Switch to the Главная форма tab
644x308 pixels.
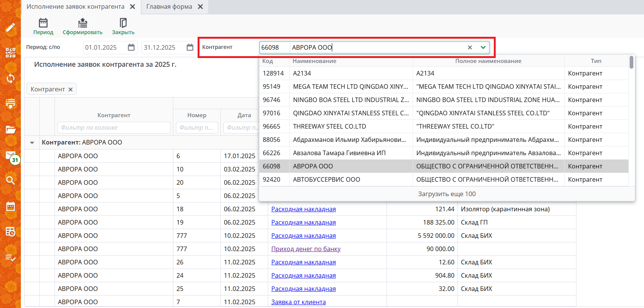point(169,7)
